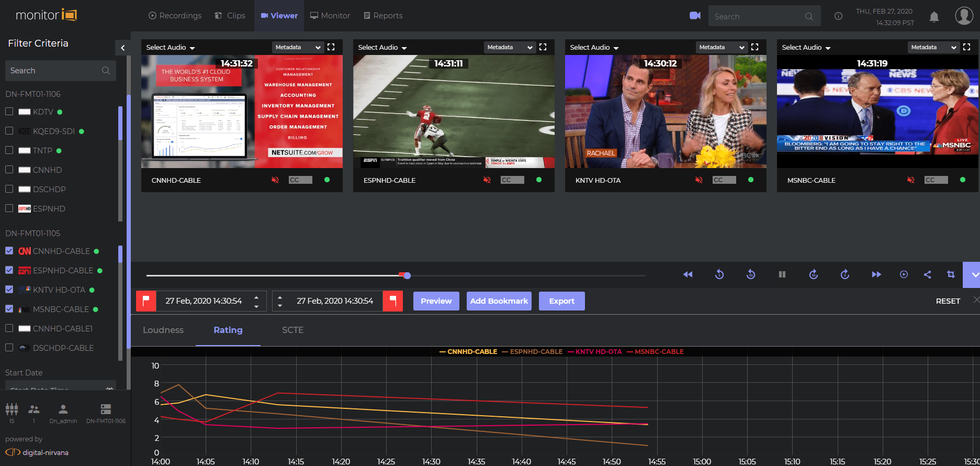
Task: Open Metadata dropdown on MSNBC-CABLE player
Action: [x=933, y=47]
